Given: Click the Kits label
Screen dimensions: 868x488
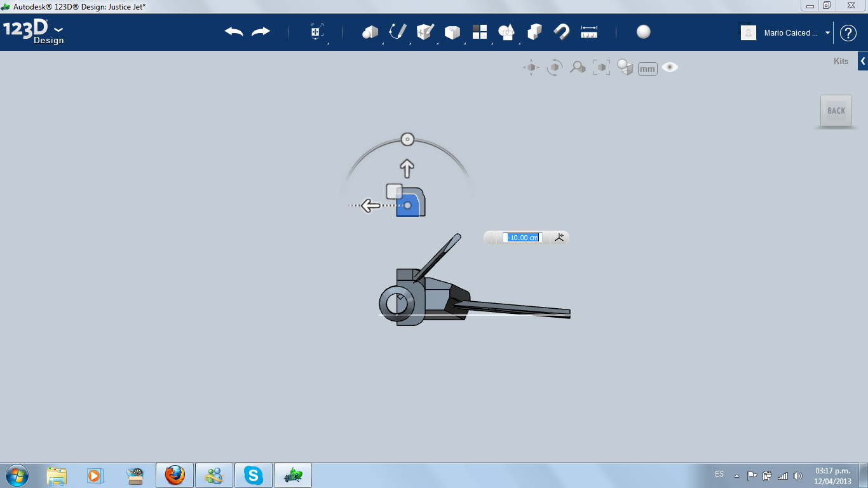Looking at the screenshot, I should 841,62.
